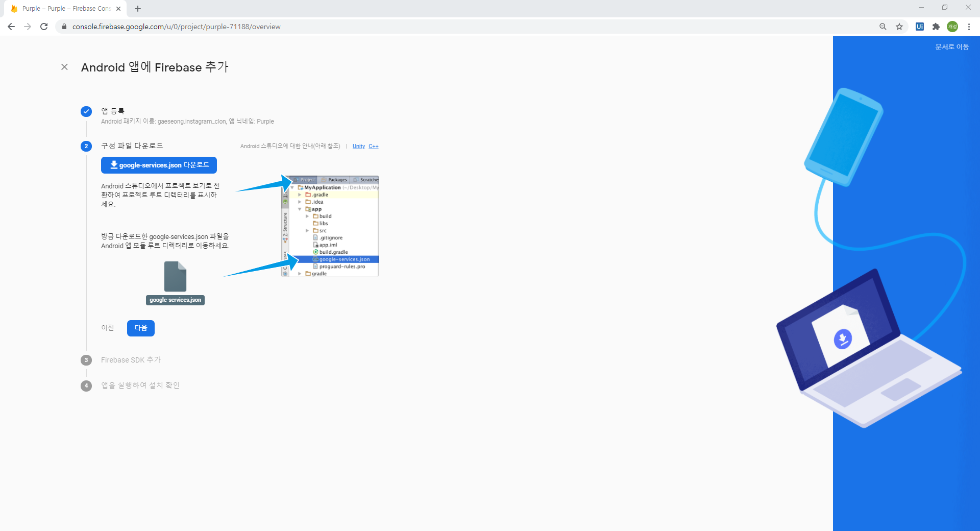Close the Add Firebase to Android dialog
Viewport: 980px width, 531px height.
(64, 67)
